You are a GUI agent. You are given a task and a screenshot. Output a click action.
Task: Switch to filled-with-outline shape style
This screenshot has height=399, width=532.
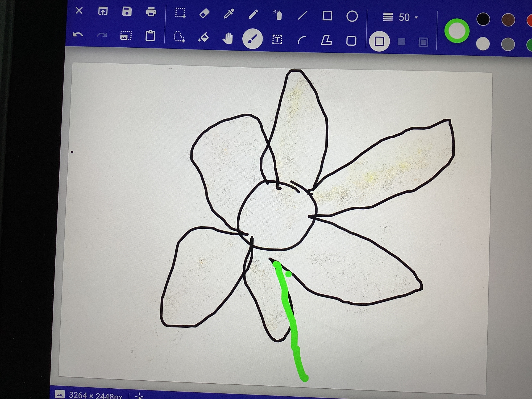coord(423,42)
